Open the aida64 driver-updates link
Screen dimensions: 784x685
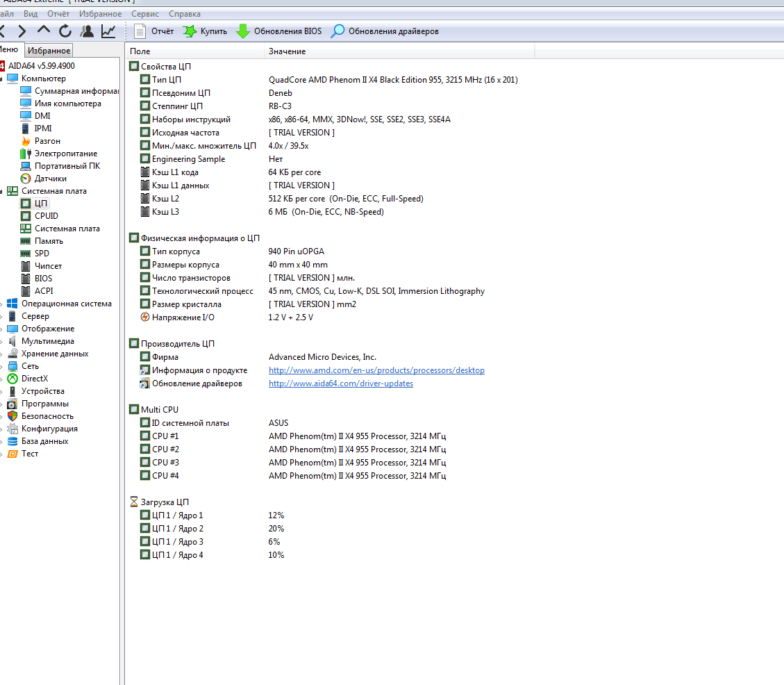[x=341, y=383]
